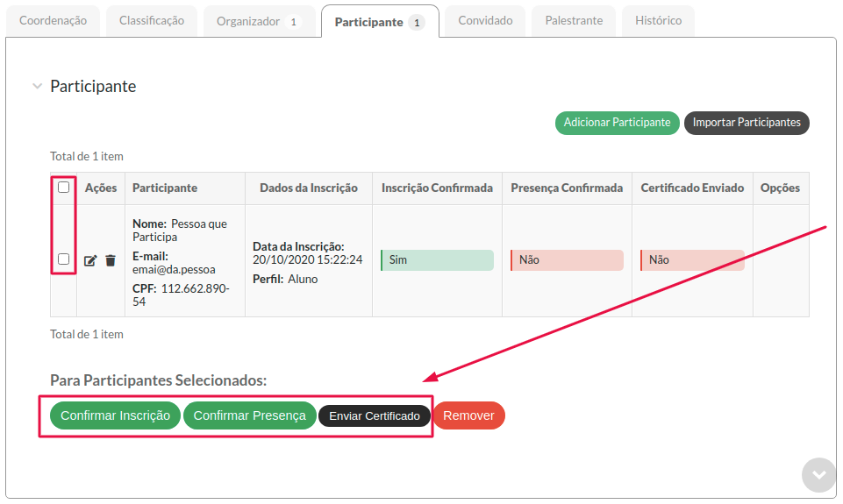The height and width of the screenshot is (504, 843).
Task: View the Histórico tab
Action: click(658, 21)
